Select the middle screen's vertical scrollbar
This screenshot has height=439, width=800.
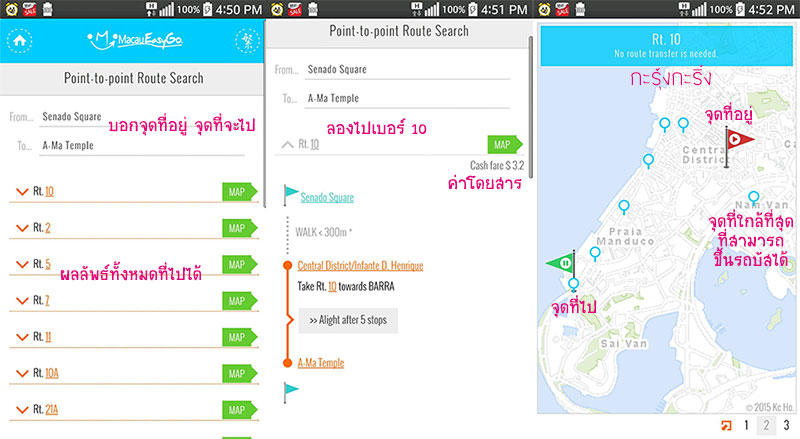tap(531, 106)
